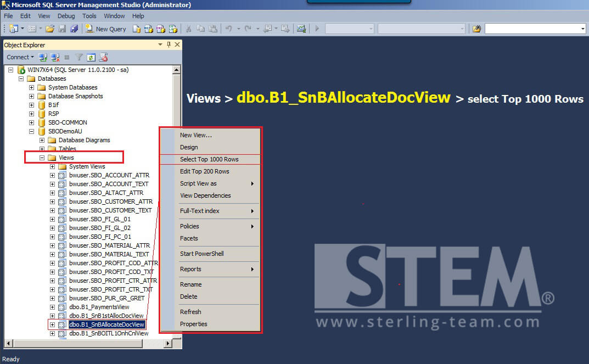Viewport: 589px width, 364px height.
Task: Expand the SBO-COMMON database
Action: [x=31, y=122]
